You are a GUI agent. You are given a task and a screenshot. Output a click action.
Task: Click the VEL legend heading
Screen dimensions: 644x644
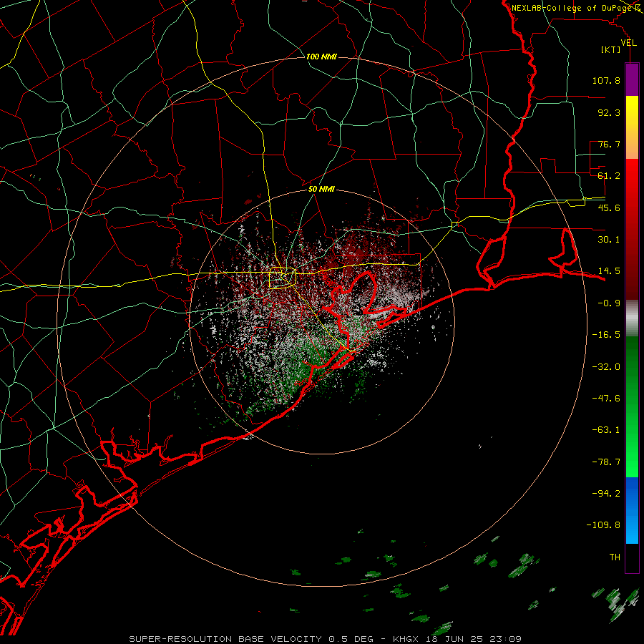click(628, 43)
